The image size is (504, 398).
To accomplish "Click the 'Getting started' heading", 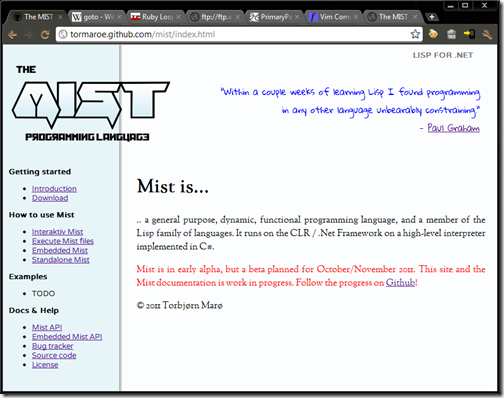I will click(40, 172).
